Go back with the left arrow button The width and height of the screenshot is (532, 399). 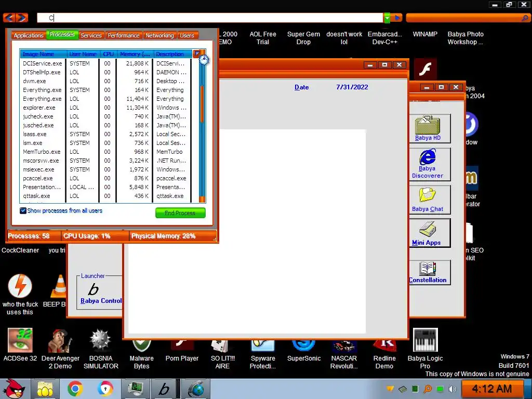click(x=9, y=18)
